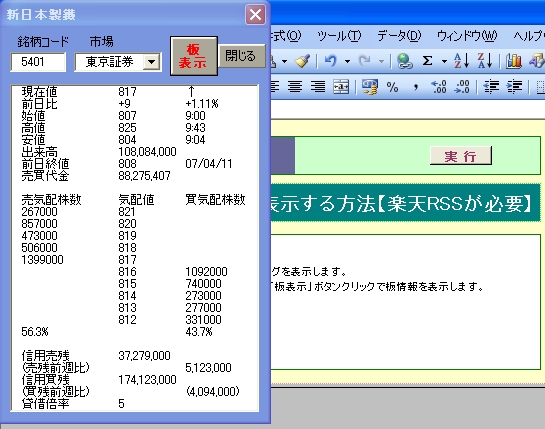
Task: Expand the AutoSum function dropdown arrow
Action: pos(444,62)
